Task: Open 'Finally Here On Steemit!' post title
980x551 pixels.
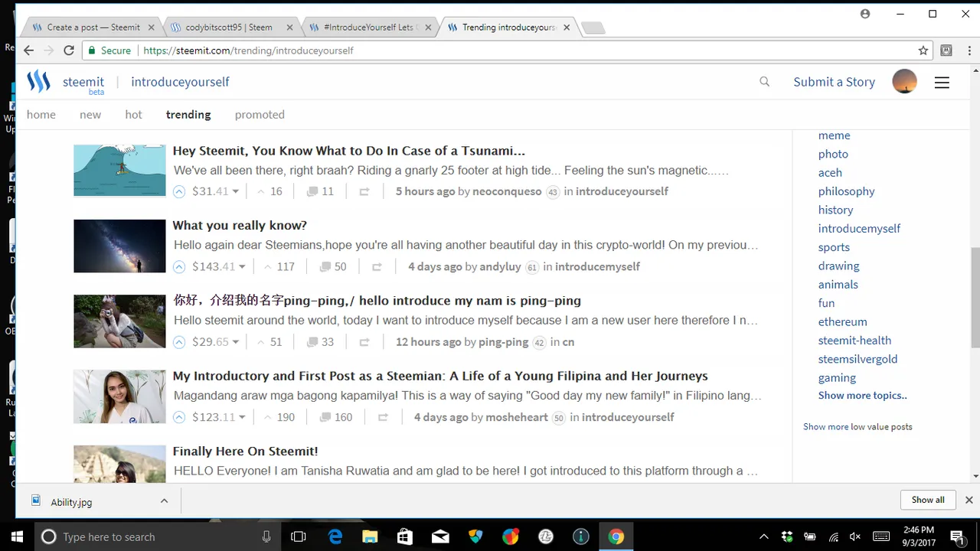Action: point(245,451)
